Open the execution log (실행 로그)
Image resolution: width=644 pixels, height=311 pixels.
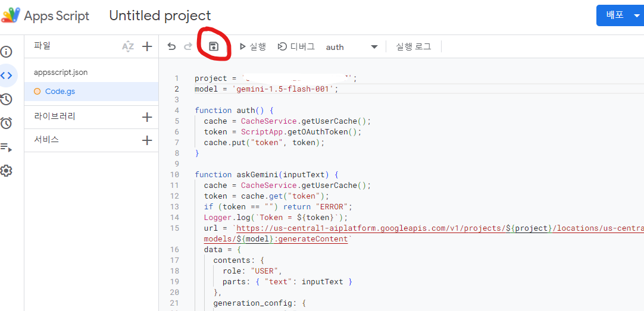click(x=413, y=47)
